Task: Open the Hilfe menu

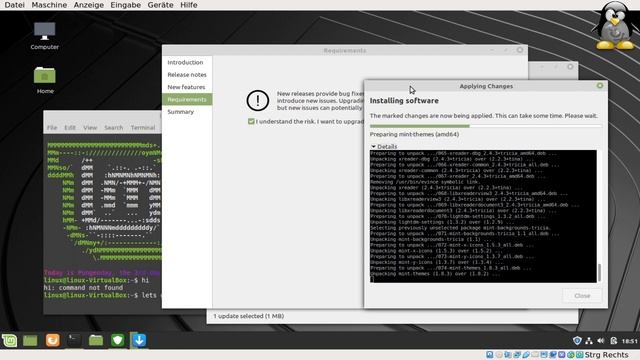Action: pyautogui.click(x=189, y=5)
